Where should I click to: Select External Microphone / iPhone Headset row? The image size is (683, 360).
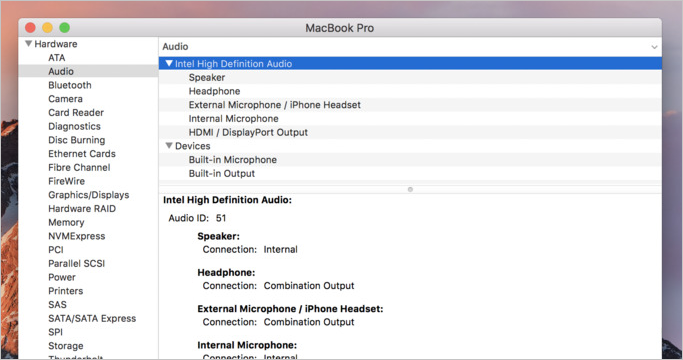[410, 105]
